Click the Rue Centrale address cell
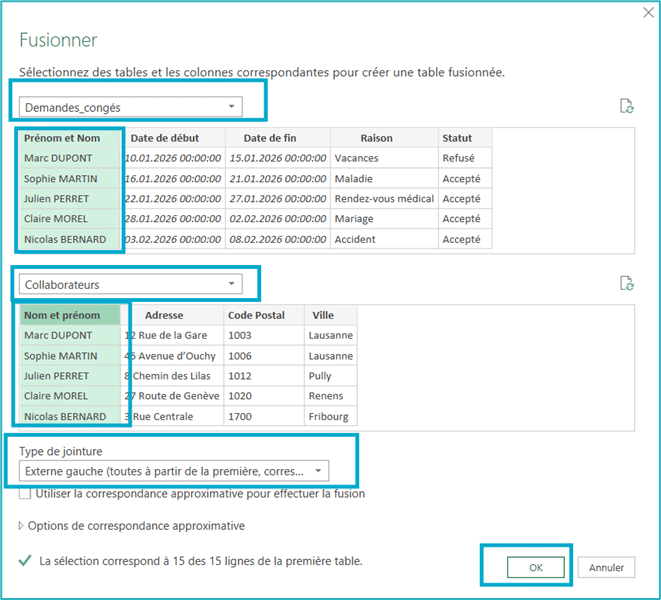The width and height of the screenshot is (661, 600). (173, 416)
